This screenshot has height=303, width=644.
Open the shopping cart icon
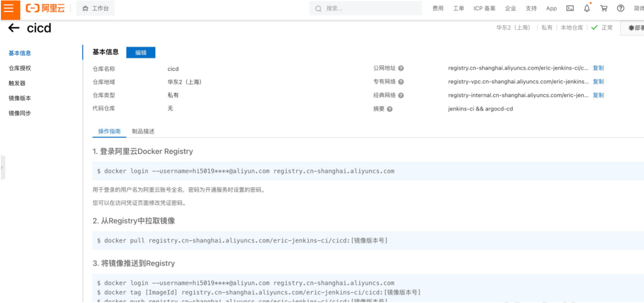pyautogui.click(x=604, y=8)
